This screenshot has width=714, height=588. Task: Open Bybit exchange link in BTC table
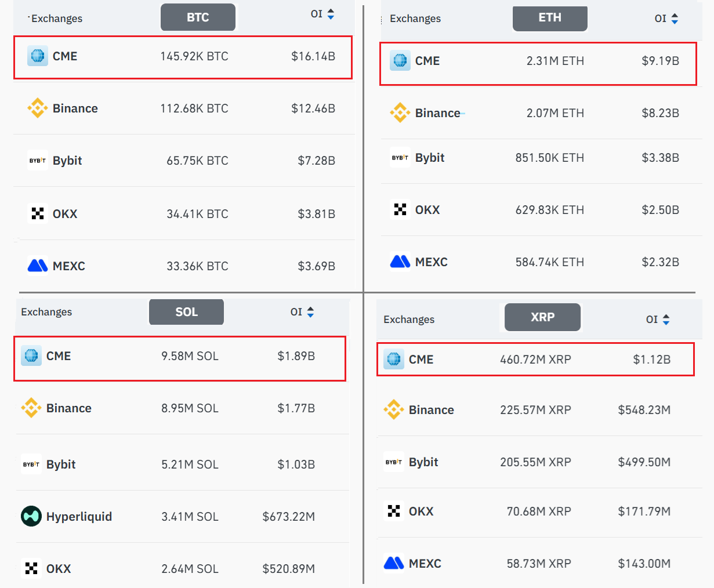(67, 161)
